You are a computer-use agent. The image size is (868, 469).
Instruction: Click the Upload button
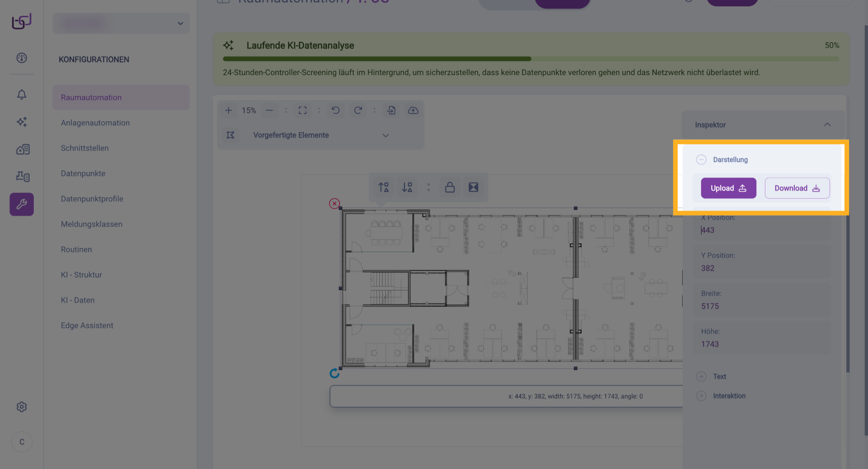pos(728,188)
